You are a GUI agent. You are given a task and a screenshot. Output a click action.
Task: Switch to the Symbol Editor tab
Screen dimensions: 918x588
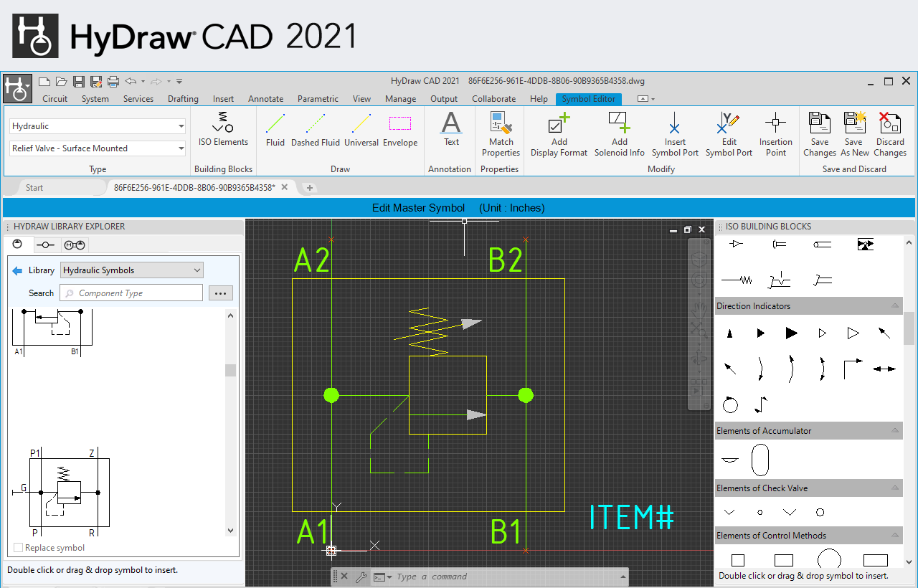click(x=589, y=99)
